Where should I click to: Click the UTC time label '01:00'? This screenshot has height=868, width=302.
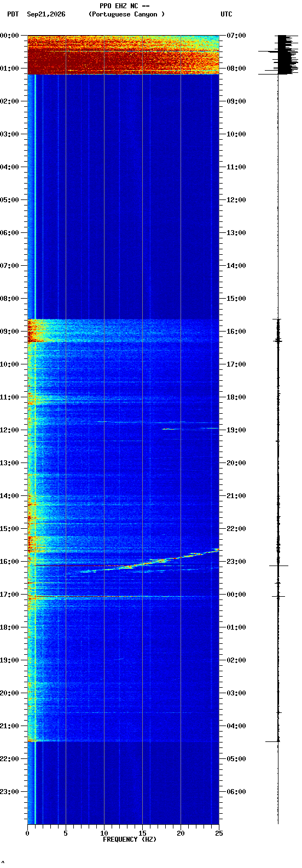click(236, 627)
